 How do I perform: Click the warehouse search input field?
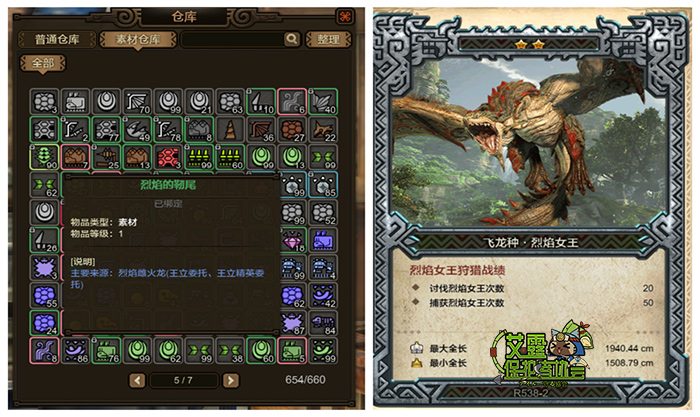[233, 39]
